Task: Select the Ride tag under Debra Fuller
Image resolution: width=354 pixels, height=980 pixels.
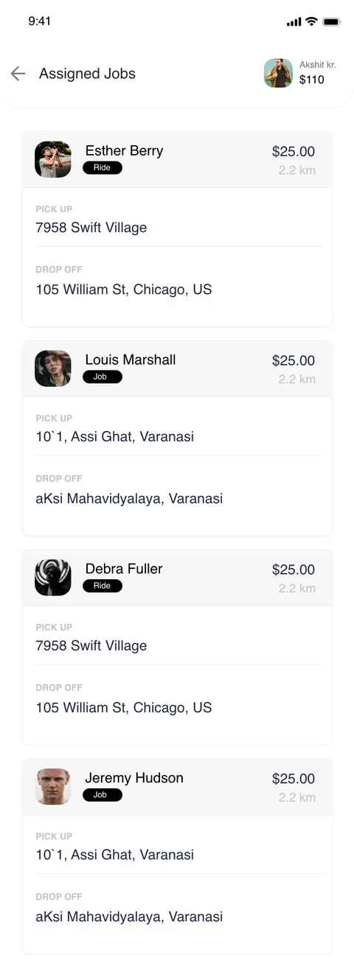Action: 103,587
